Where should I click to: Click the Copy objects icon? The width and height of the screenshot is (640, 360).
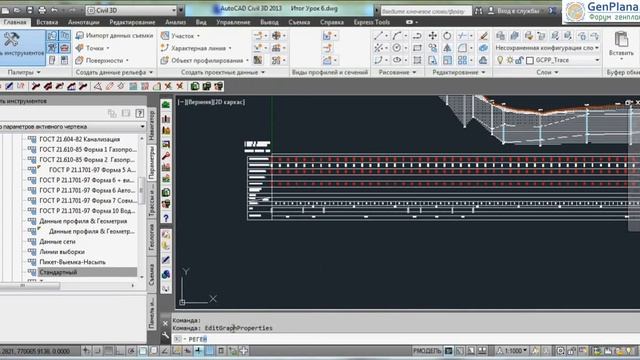[x=433, y=48]
